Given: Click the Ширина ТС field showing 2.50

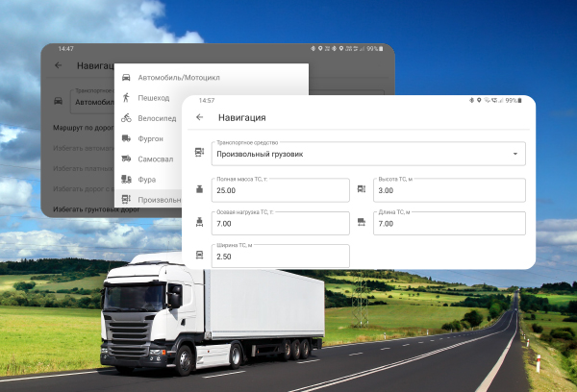Looking at the screenshot, I should [279, 257].
